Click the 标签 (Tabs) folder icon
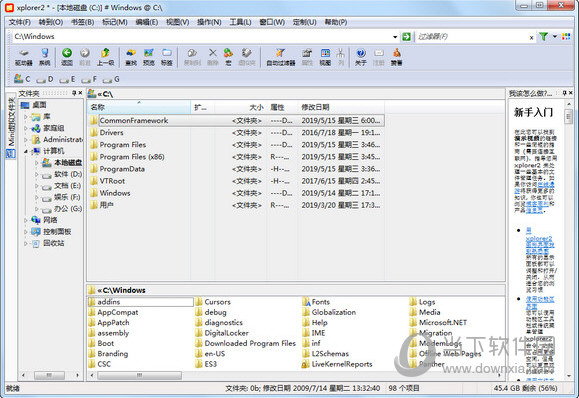The height and width of the screenshot is (398, 579). (167, 57)
